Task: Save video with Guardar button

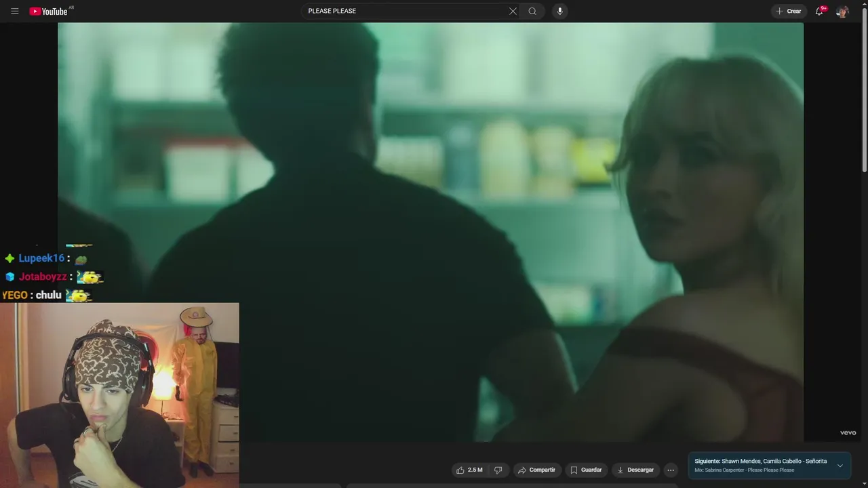Action: [x=586, y=470]
